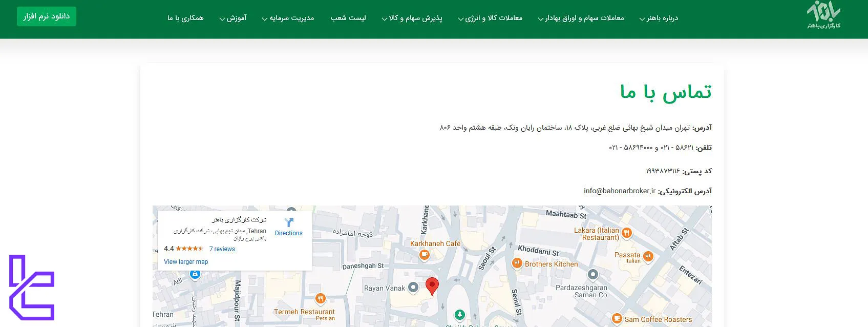Click the Pardazeshgaran Saman Co marker icon
This screenshot has height=327, width=868.
tap(592, 275)
